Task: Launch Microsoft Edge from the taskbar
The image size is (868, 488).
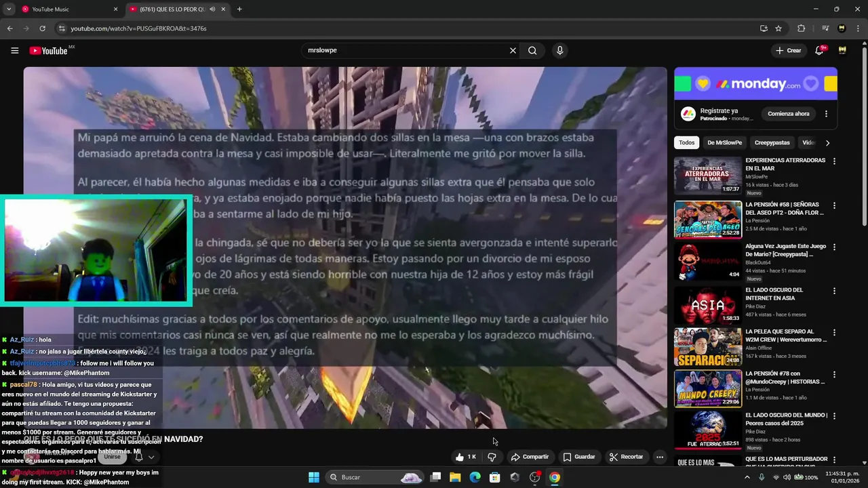Action: (x=475, y=477)
